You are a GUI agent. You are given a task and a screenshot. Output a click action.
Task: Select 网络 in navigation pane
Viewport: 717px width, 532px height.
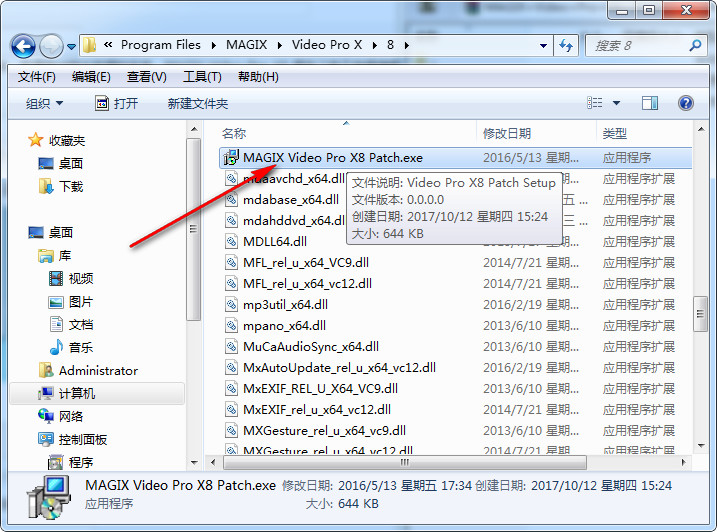71,417
